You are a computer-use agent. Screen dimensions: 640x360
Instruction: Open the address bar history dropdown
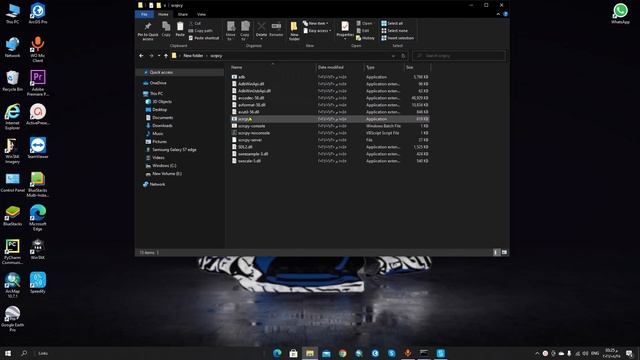click(393, 56)
